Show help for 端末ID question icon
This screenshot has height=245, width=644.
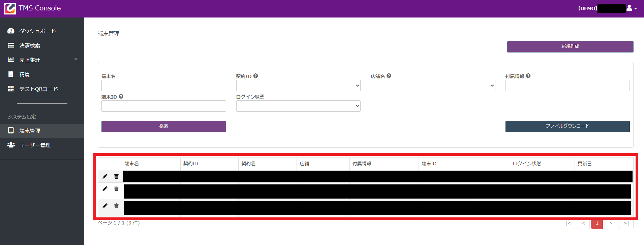pyautogui.click(x=121, y=96)
